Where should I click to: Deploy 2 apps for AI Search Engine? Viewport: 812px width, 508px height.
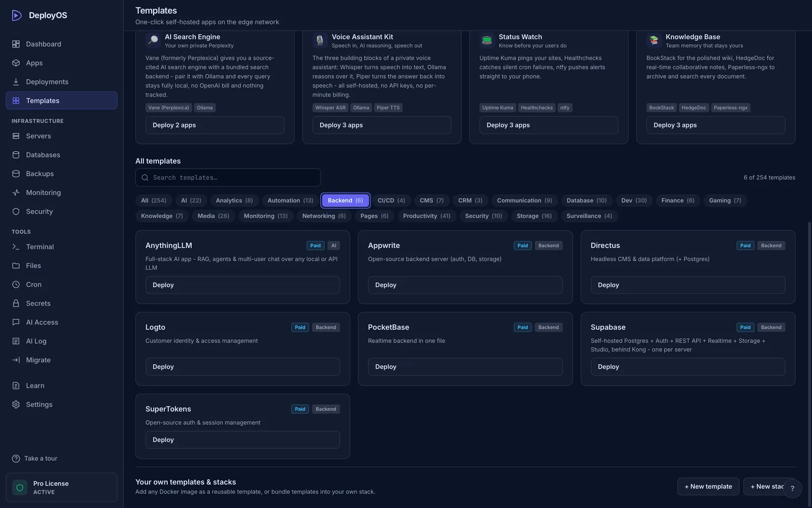click(215, 125)
